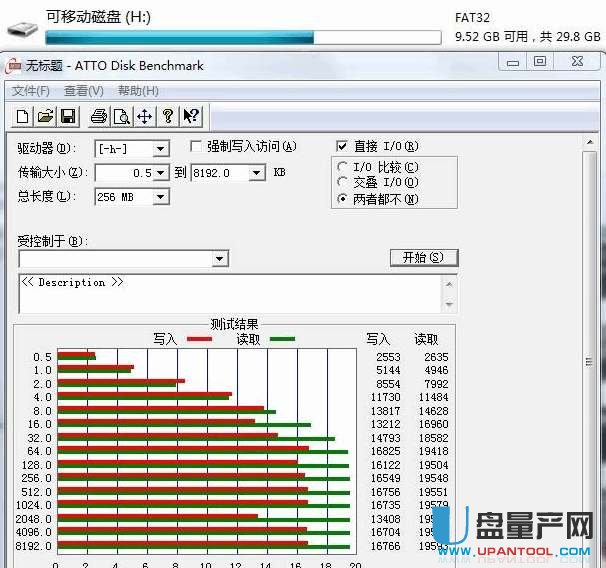Select the 交叠 I/O radio button

(x=344, y=182)
